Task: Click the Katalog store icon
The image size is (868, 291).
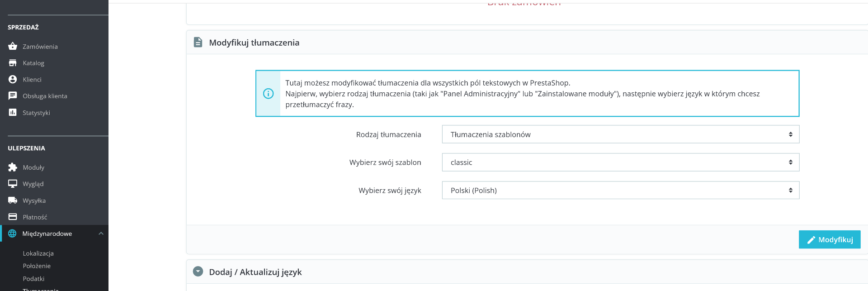Action: click(13, 63)
